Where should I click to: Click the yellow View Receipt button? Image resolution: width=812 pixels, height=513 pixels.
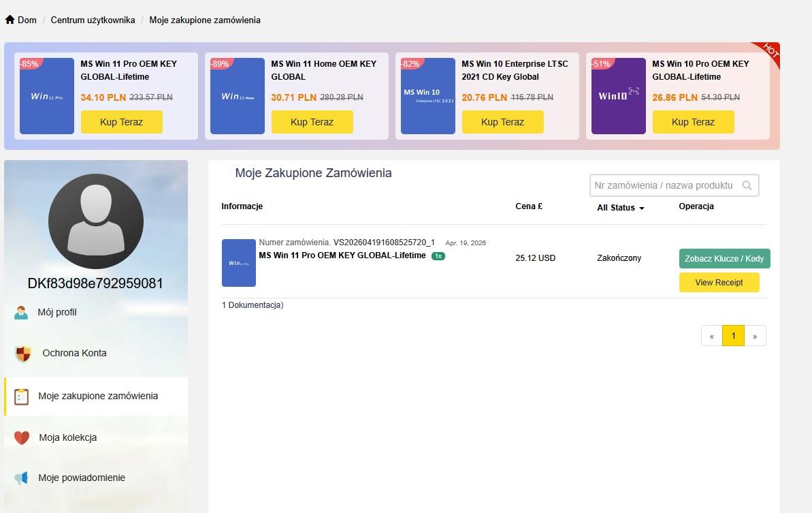coord(719,283)
